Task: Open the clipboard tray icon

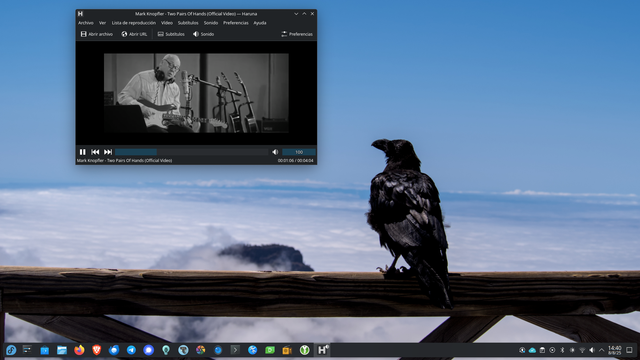Action: pyautogui.click(x=542, y=350)
